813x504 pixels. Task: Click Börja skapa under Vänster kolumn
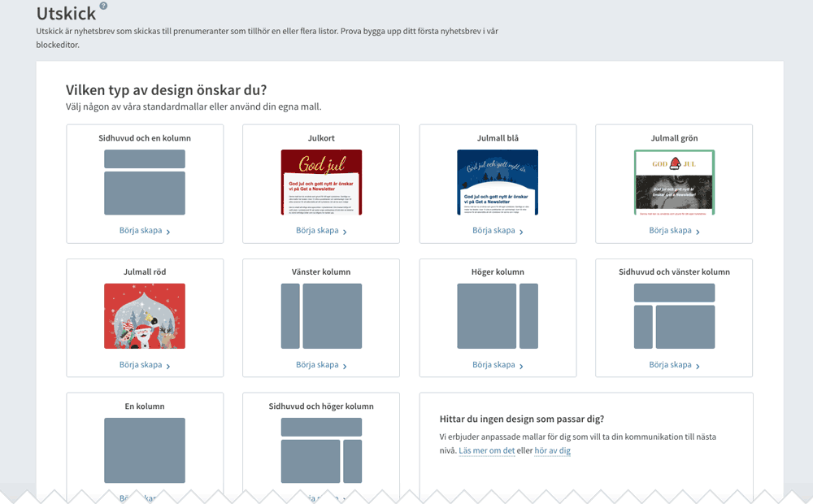[321, 364]
